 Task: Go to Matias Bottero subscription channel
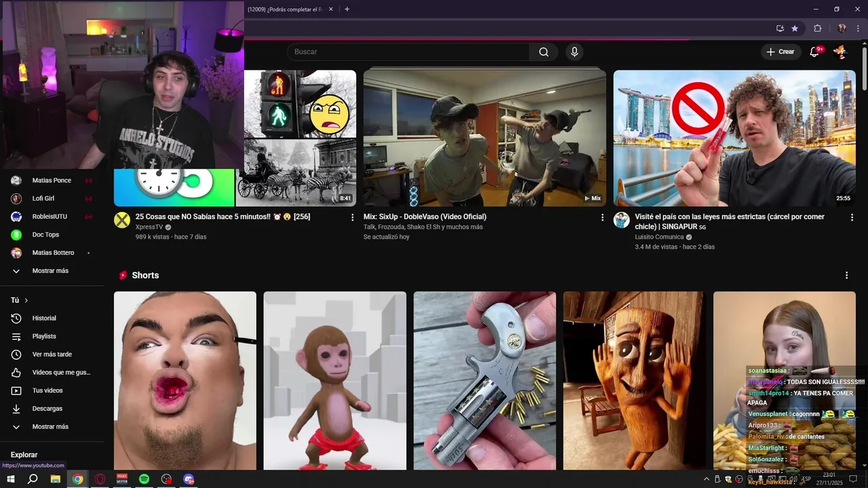(52, 253)
